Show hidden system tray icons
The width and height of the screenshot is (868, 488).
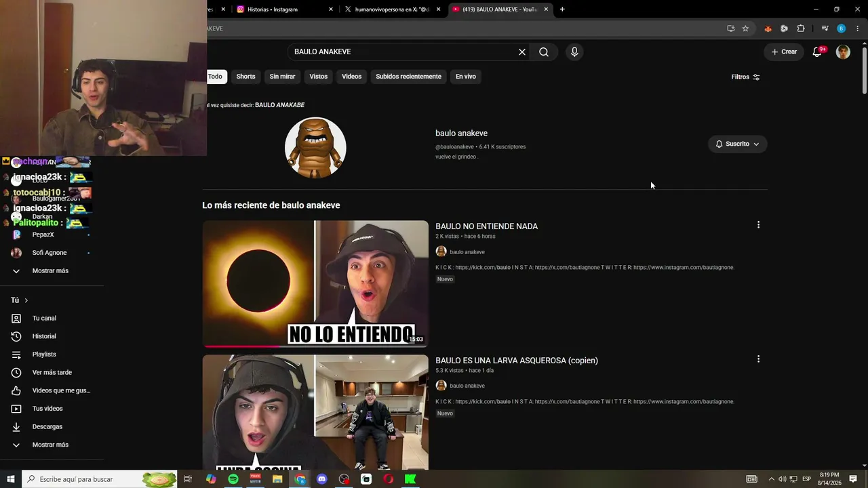(771, 479)
